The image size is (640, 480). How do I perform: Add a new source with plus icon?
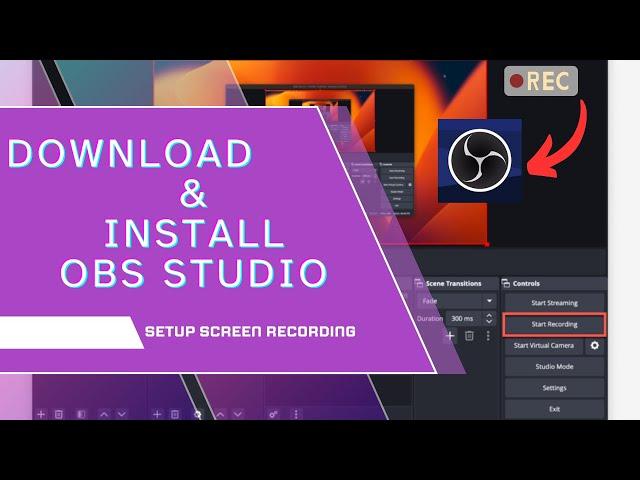[x=156, y=413]
